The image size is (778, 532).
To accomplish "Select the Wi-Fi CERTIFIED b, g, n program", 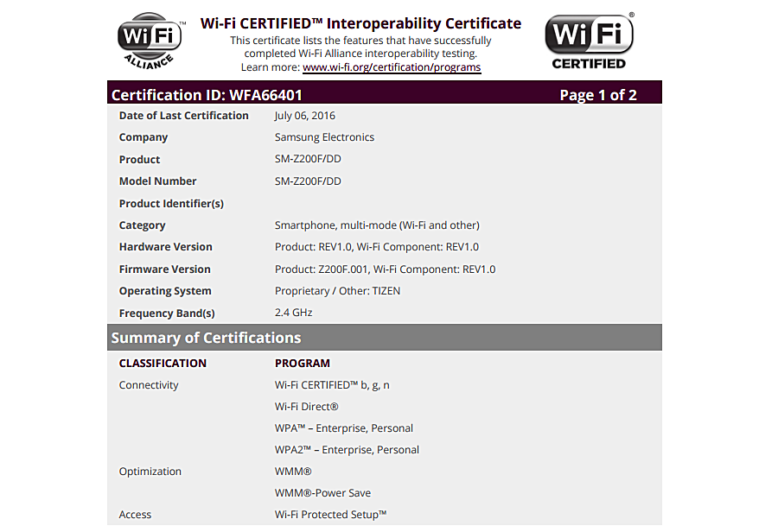I will (x=332, y=385).
